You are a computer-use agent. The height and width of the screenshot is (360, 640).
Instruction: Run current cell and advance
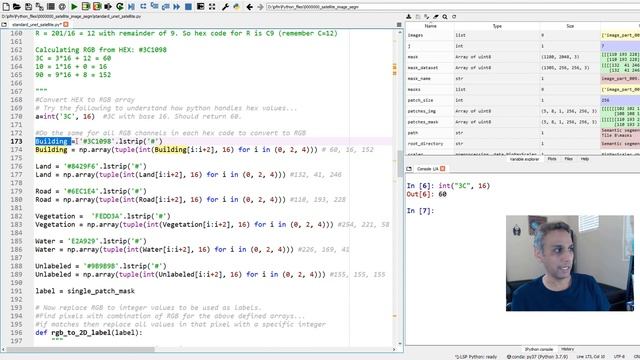[x=97, y=7]
